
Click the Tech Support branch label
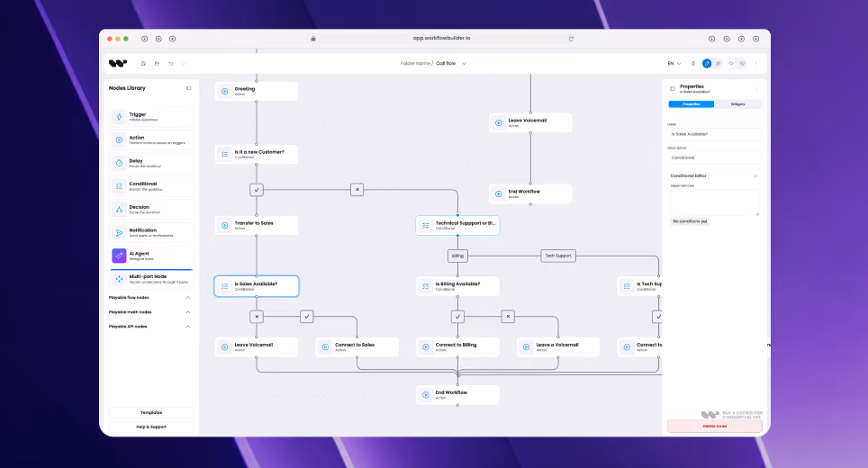558,256
